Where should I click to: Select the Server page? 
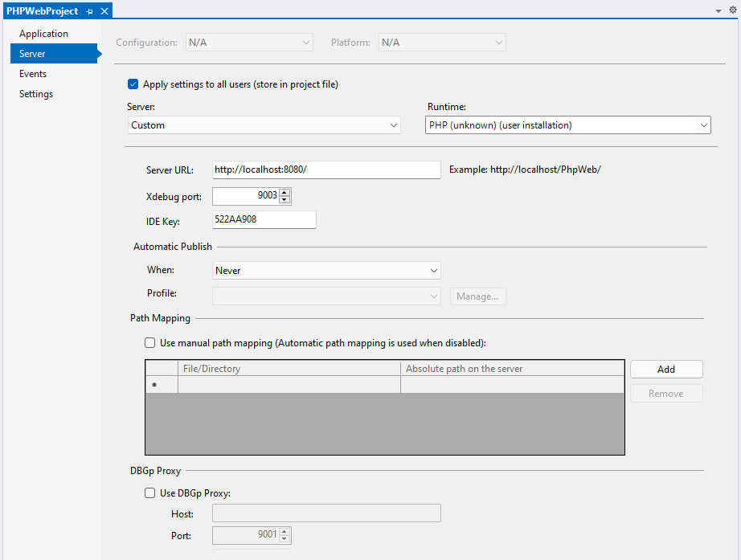tap(54, 53)
